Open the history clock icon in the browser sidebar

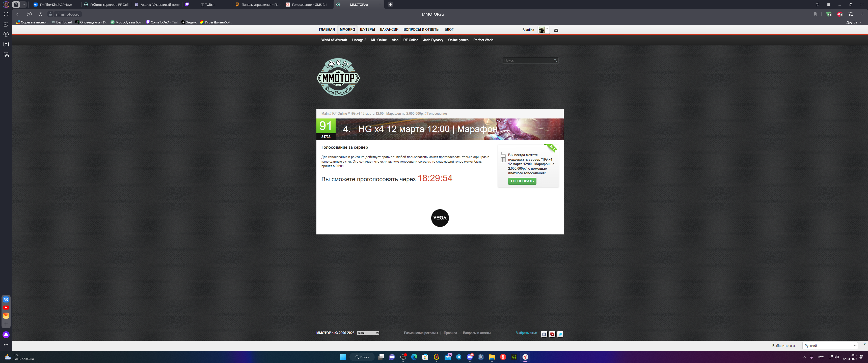(x=6, y=14)
